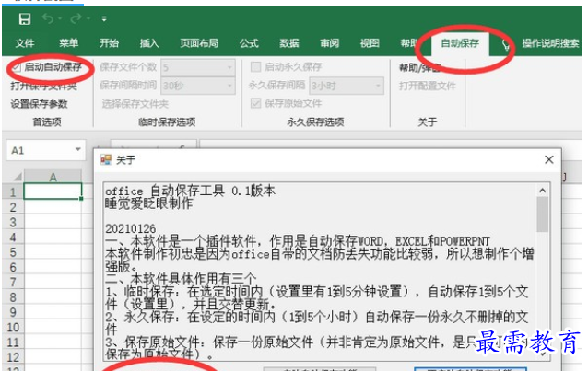Switch to the 页面布局 ribbon tab
The height and width of the screenshot is (371, 588).
click(x=199, y=43)
